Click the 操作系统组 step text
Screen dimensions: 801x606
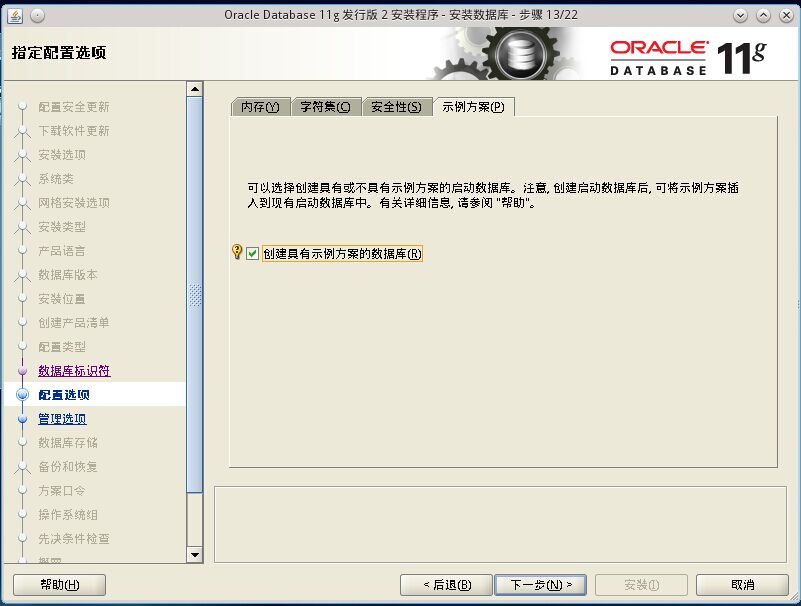coord(68,515)
